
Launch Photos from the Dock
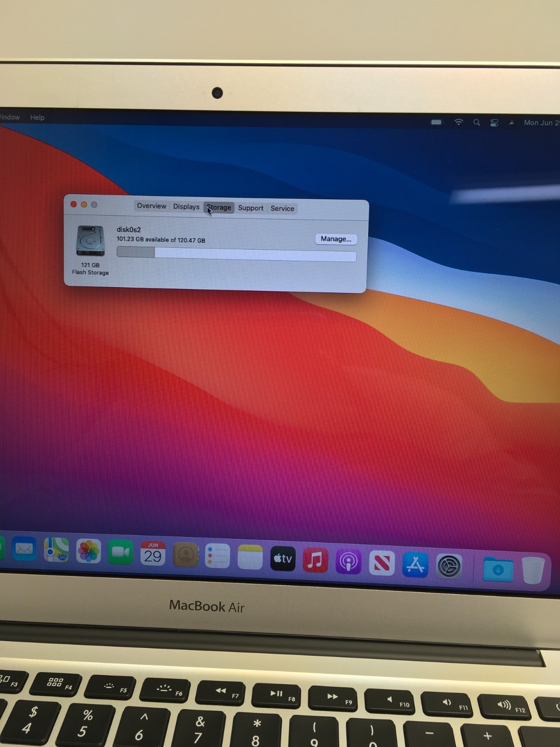click(88, 551)
